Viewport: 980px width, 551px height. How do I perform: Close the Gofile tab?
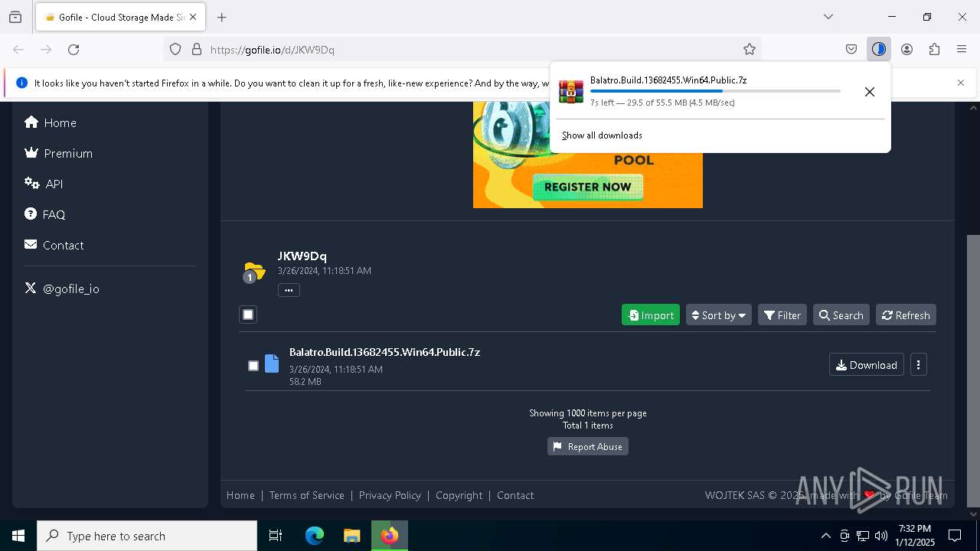click(193, 17)
